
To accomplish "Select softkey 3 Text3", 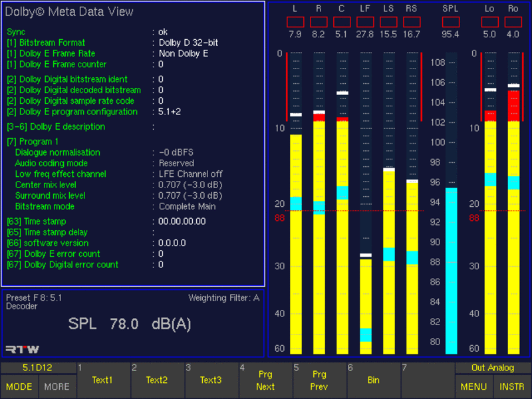I will [x=211, y=380].
